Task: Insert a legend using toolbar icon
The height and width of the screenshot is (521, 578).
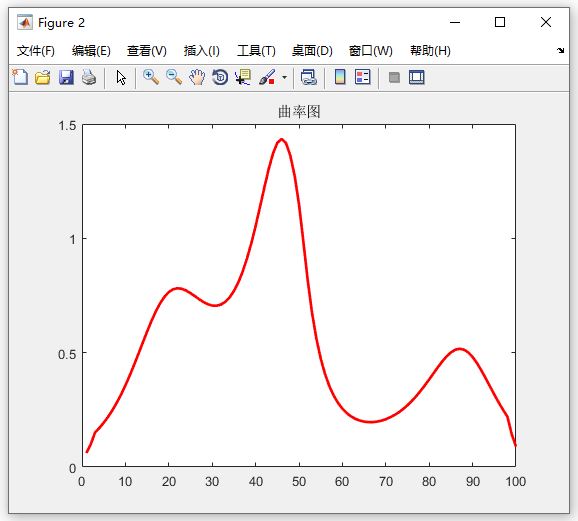Action: click(x=363, y=77)
